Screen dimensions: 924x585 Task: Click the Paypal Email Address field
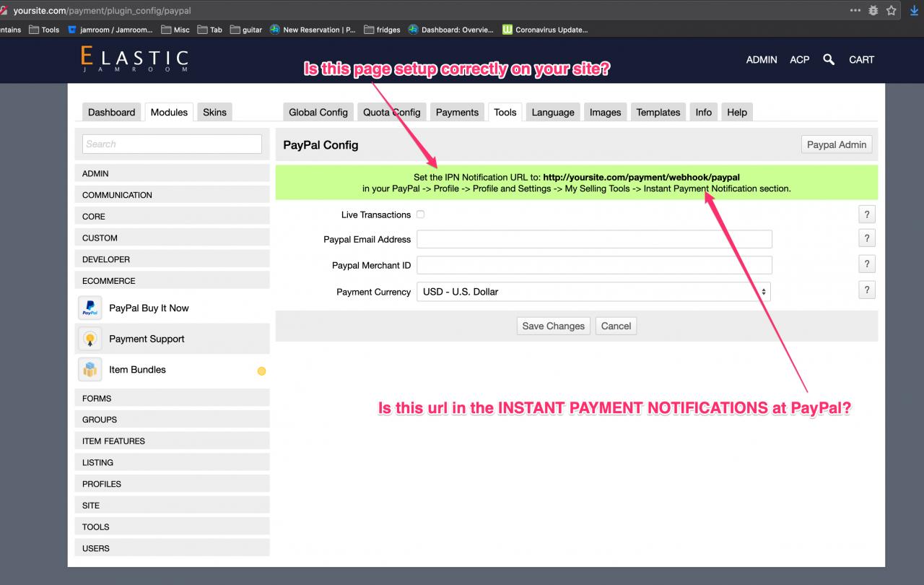[x=594, y=240]
